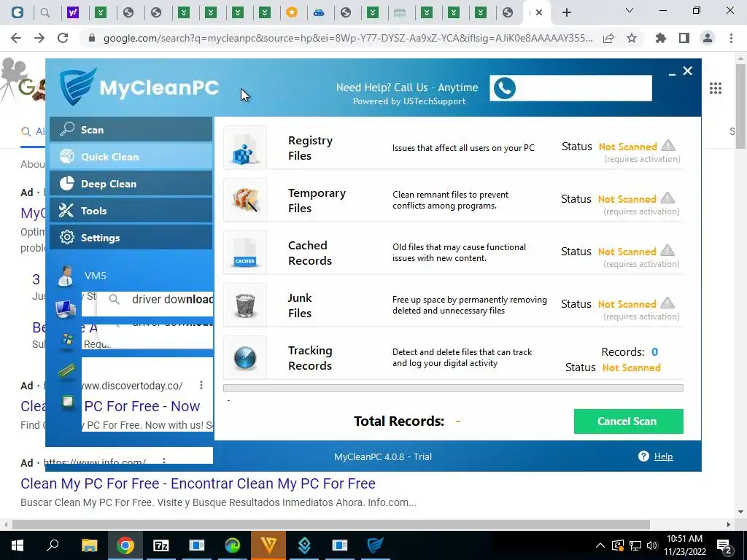The image size is (747, 560).
Task: Open the MyCleanPC taskbar icon
Action: point(376,545)
